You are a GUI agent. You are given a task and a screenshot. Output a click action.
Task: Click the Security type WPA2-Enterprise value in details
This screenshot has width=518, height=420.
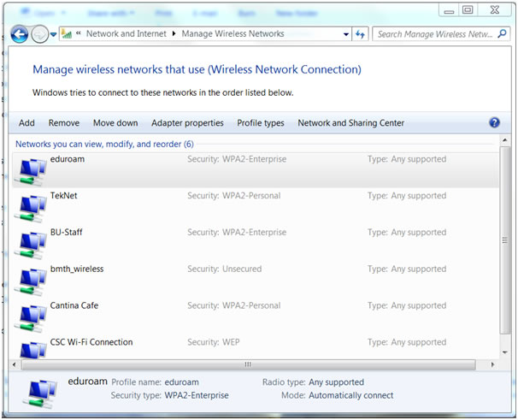[x=197, y=395]
